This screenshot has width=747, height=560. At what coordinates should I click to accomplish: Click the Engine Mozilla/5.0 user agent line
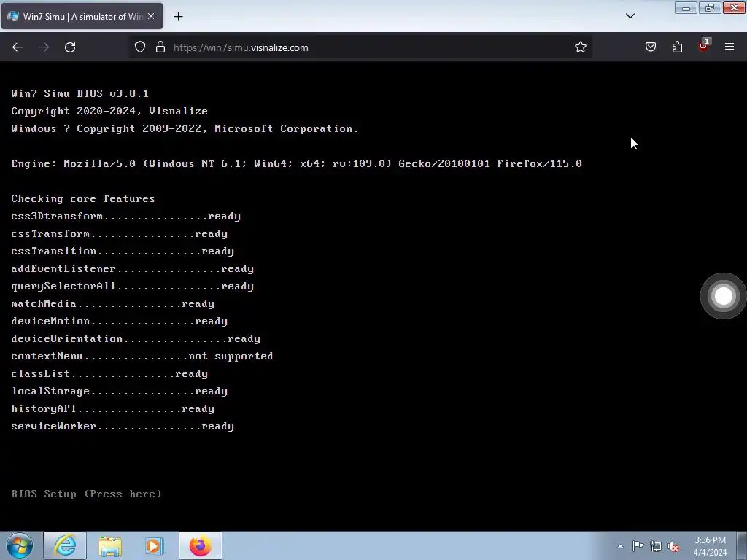coord(296,163)
